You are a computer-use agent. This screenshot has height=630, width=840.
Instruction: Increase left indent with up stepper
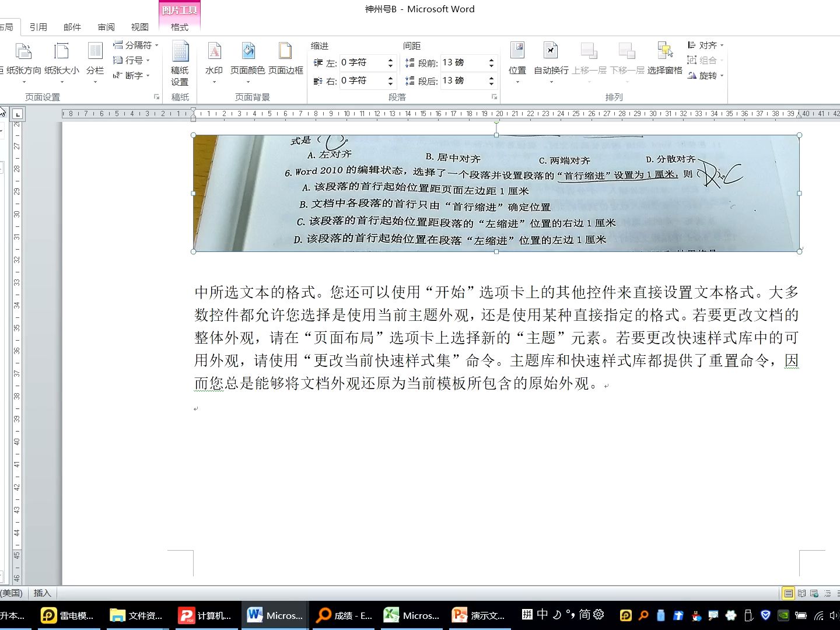(x=391, y=60)
